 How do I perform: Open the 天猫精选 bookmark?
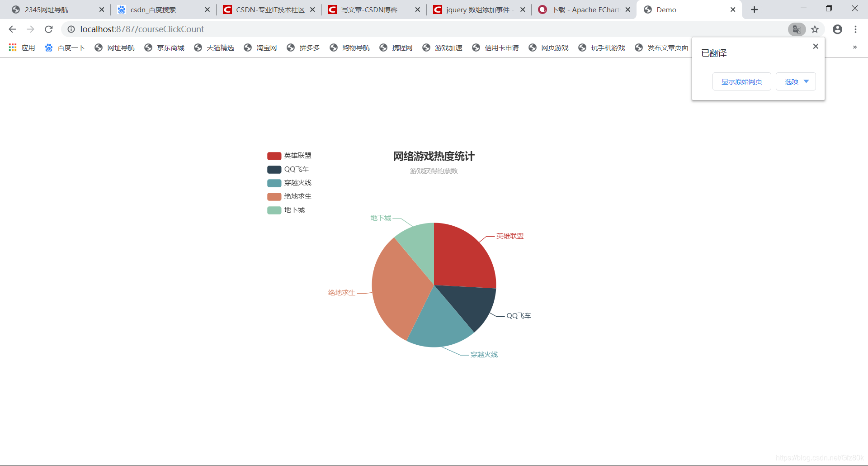(x=214, y=48)
